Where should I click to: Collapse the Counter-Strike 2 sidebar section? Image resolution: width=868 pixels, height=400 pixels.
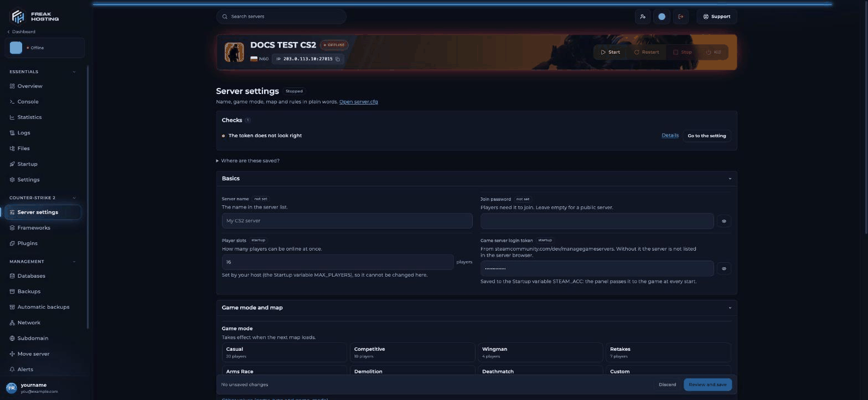74,198
